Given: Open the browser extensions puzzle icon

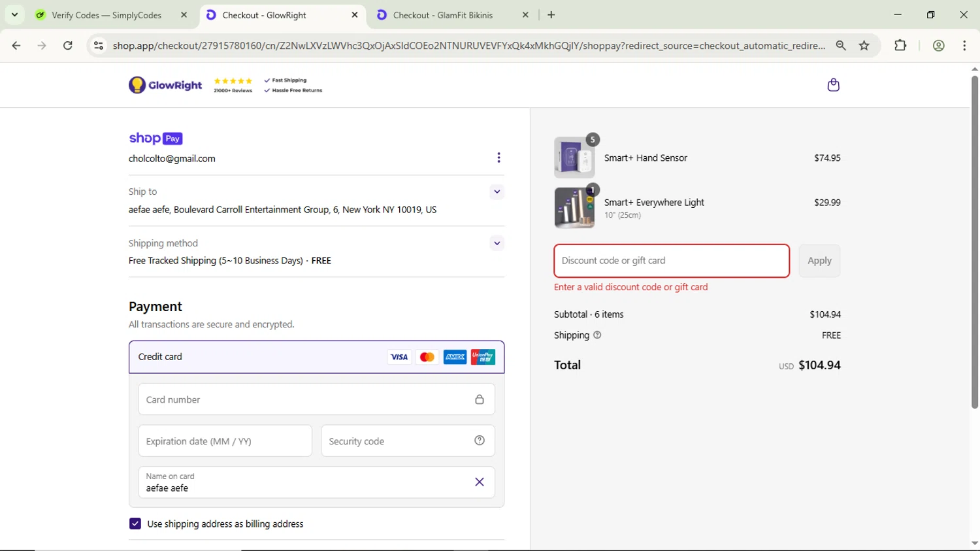Looking at the screenshot, I should coord(900,46).
